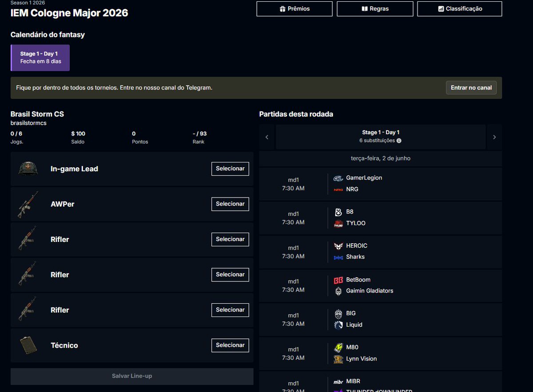Click the GamerLegion team logo
The width and height of the screenshot is (533, 392).
[338, 178]
